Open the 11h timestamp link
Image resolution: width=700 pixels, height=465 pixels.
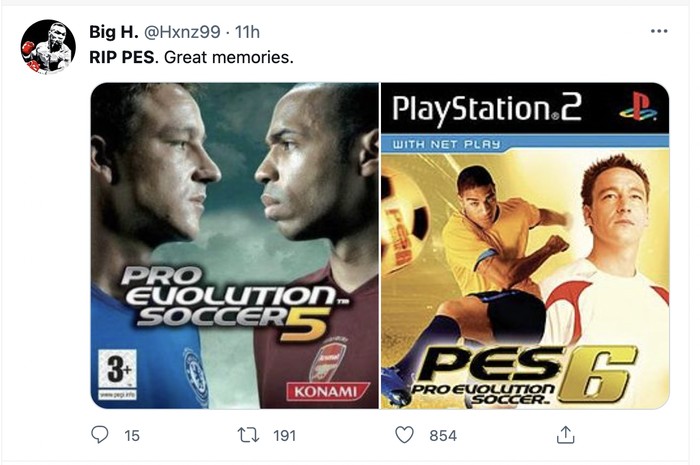point(249,34)
